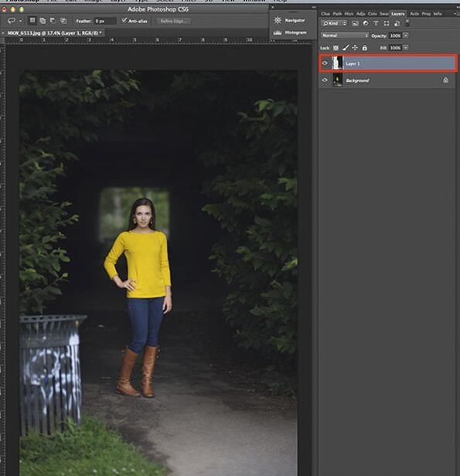Viewport: 460px width, 476px height.
Task: Filter layers by shape layers icon
Action: [x=387, y=23]
